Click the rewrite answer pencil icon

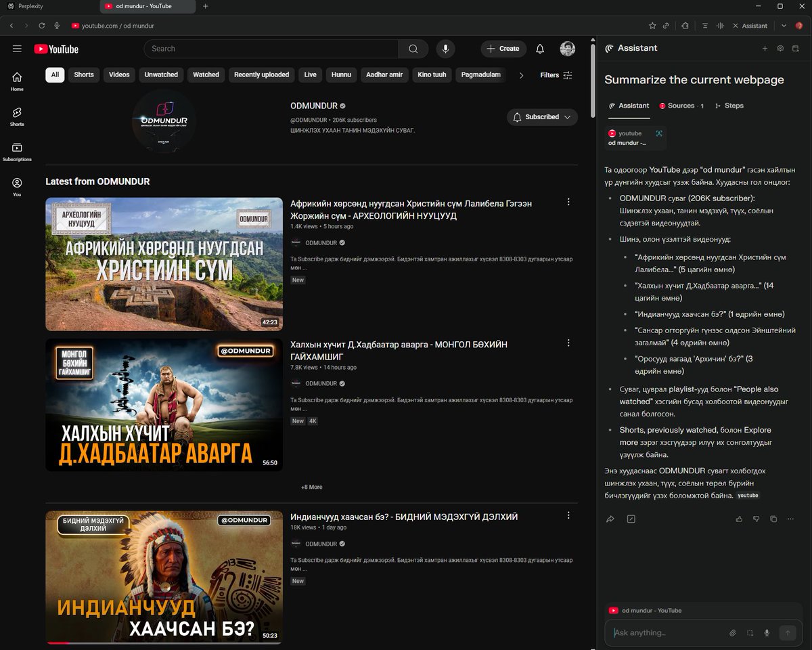(631, 519)
